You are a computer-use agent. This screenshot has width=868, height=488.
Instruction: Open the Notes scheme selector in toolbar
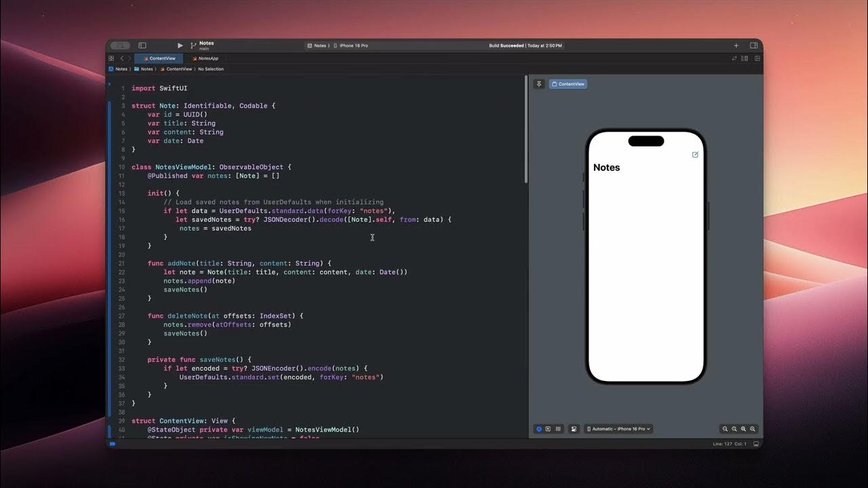coord(318,45)
